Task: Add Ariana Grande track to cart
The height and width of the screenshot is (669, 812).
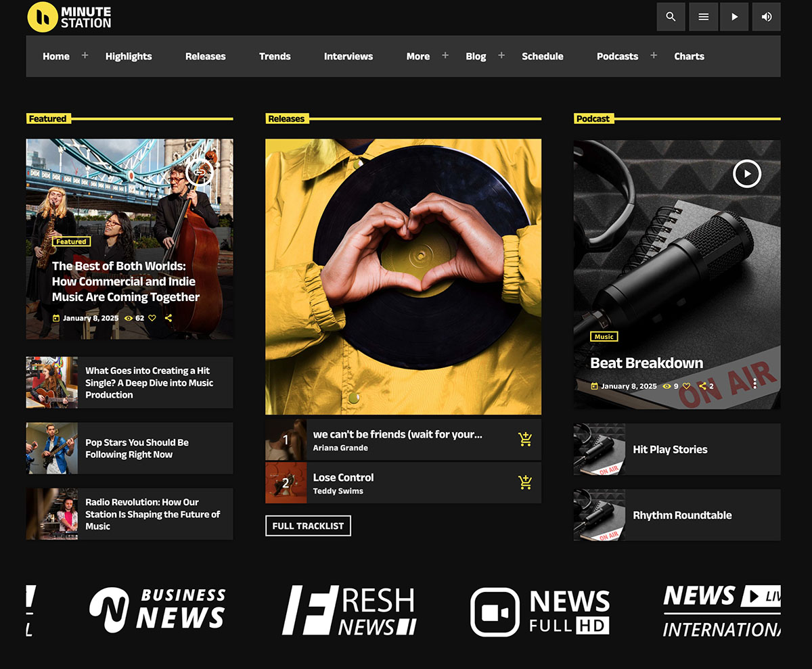Action: click(x=525, y=440)
